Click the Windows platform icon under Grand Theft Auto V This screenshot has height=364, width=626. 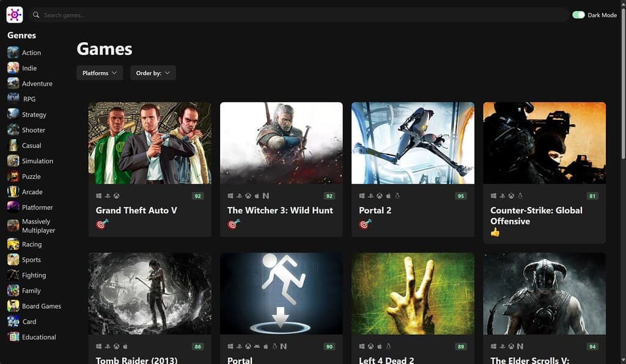(x=98, y=195)
